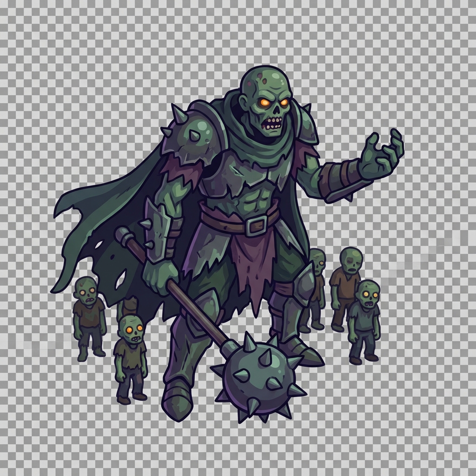This screenshot has height=476, width=476.
Task: Select the small zombie in the brown shirt
Action: [x=346, y=284]
